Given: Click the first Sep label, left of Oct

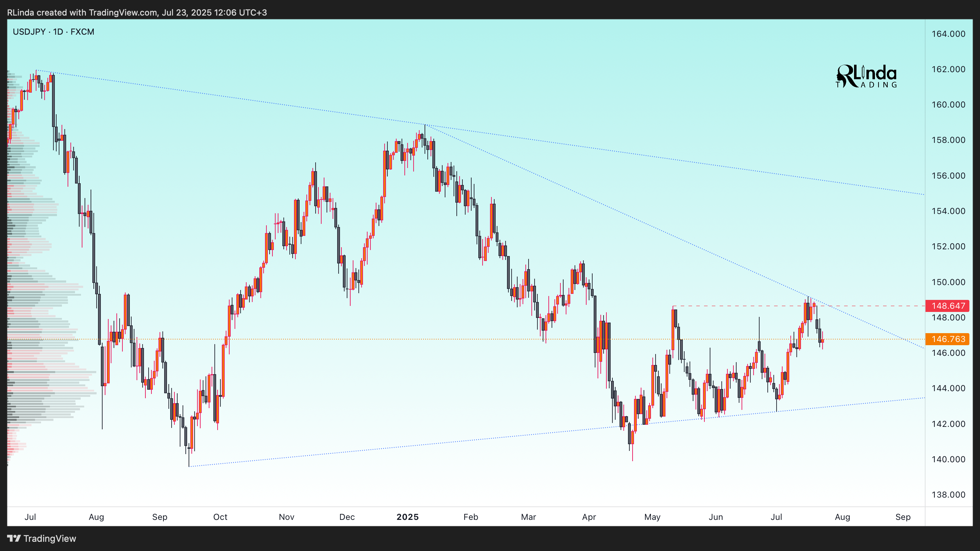Looking at the screenshot, I should [160, 517].
